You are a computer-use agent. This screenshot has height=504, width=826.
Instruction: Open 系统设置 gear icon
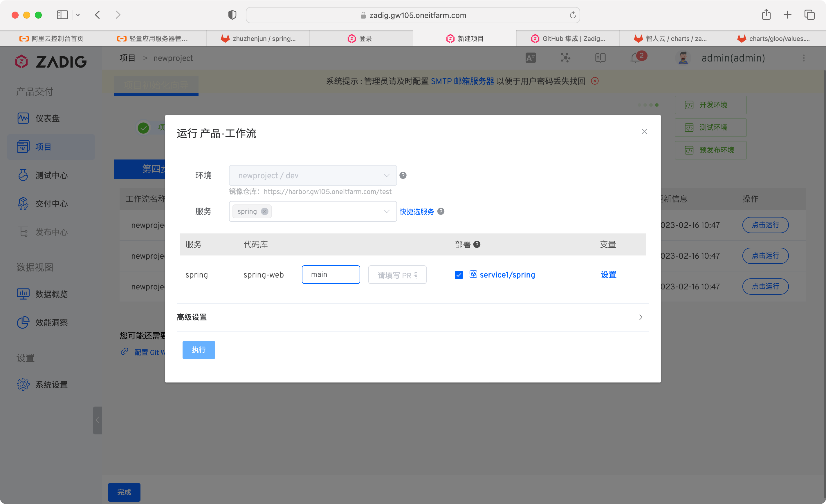tap(23, 385)
